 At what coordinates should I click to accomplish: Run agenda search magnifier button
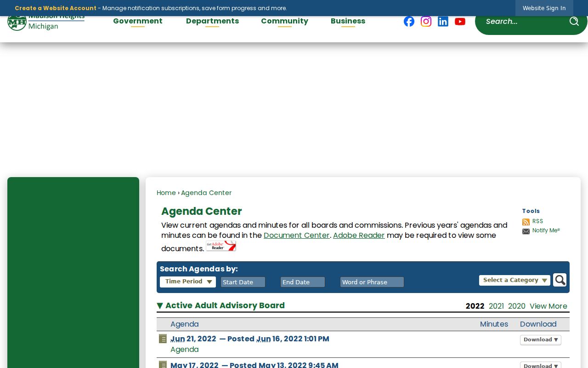[560, 280]
